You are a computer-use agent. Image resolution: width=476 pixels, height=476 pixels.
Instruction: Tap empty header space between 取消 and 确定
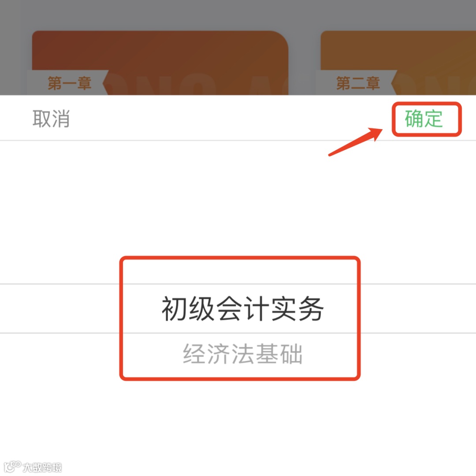[231, 119]
